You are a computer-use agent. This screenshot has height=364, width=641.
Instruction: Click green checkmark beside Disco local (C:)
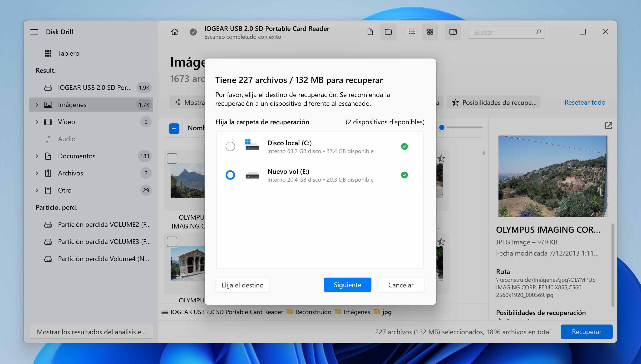(x=404, y=146)
